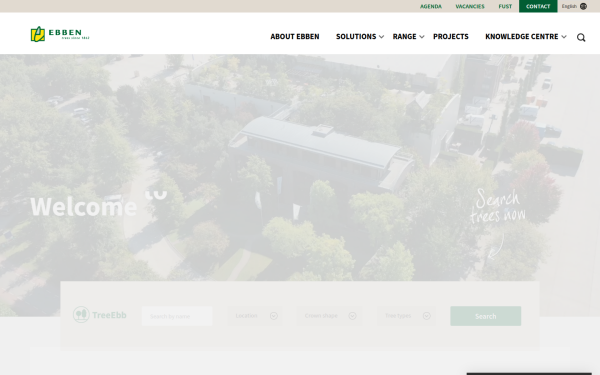
Task: Expand the KNOWLEDGE CENTRE chevron arrow
Action: pos(564,37)
